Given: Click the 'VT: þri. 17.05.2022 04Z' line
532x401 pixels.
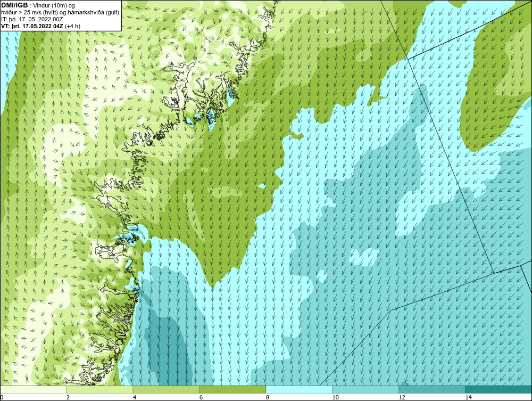Looking at the screenshot, I should pos(32,26).
